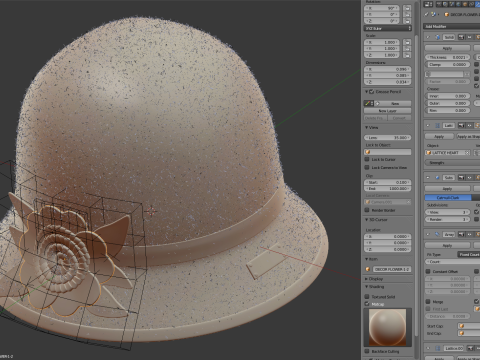Click the Lattice Strength slider
The height and width of the screenshot is (360, 480).
click(452, 163)
